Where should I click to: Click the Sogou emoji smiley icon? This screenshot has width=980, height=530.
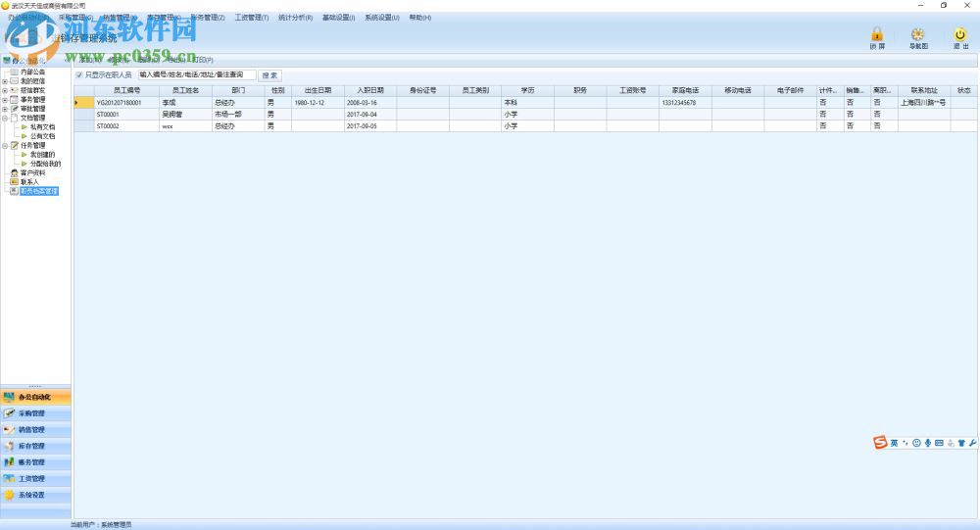tap(916, 443)
